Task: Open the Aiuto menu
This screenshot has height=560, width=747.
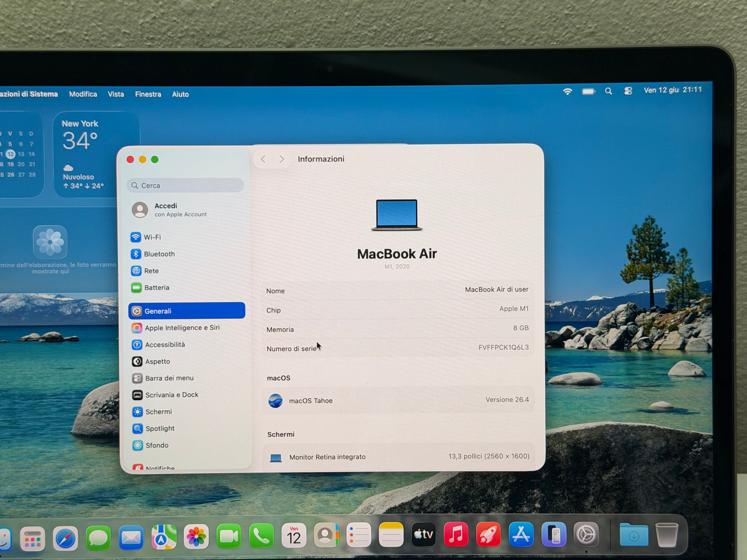Action: (180, 94)
